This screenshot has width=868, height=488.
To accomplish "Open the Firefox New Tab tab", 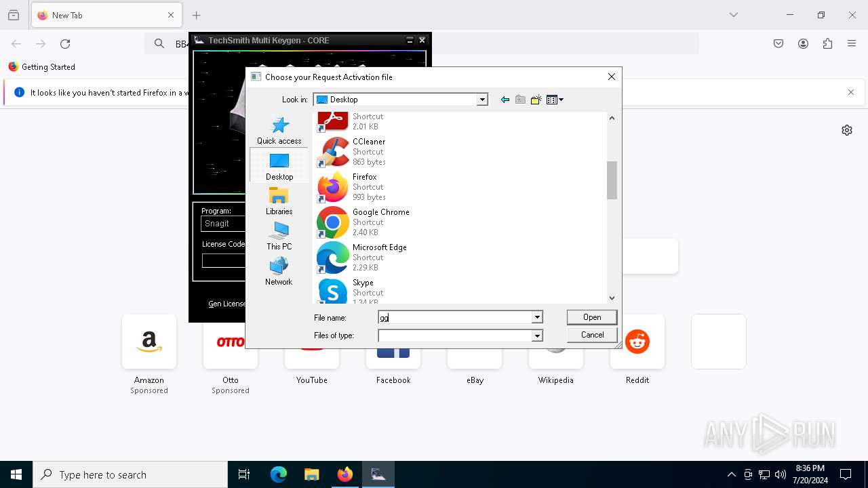I will 106,15.
